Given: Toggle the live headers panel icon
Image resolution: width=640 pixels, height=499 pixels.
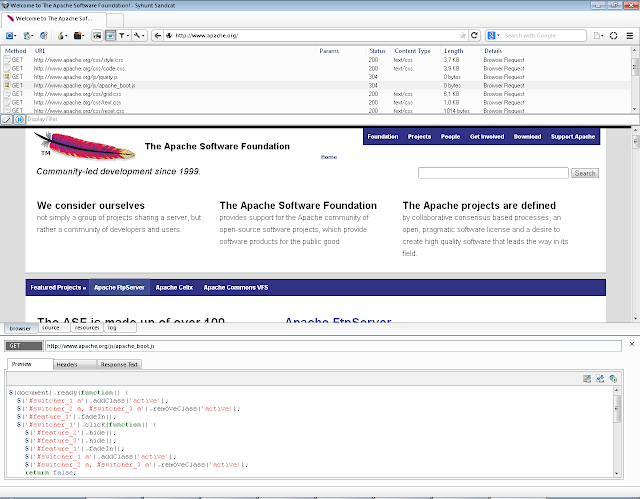Looking at the screenshot, I should (110, 36).
